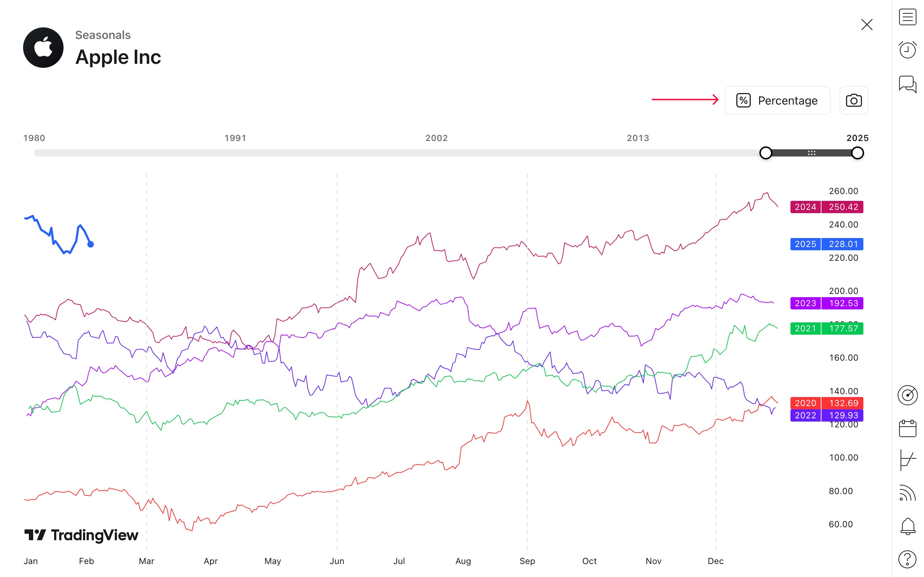The image size is (924, 577).
Task: Click the left year range slider handle
Action: 766,153
